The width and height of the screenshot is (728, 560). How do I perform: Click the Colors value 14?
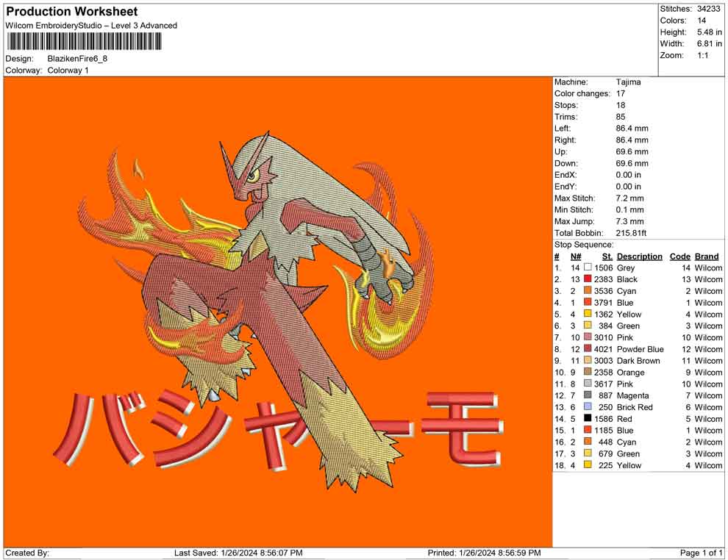(x=701, y=21)
